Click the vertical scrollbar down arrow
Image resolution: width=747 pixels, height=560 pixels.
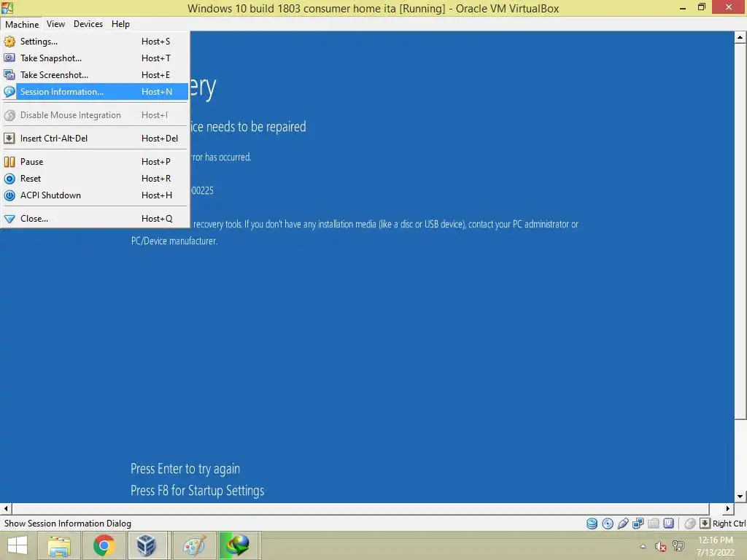(x=740, y=497)
